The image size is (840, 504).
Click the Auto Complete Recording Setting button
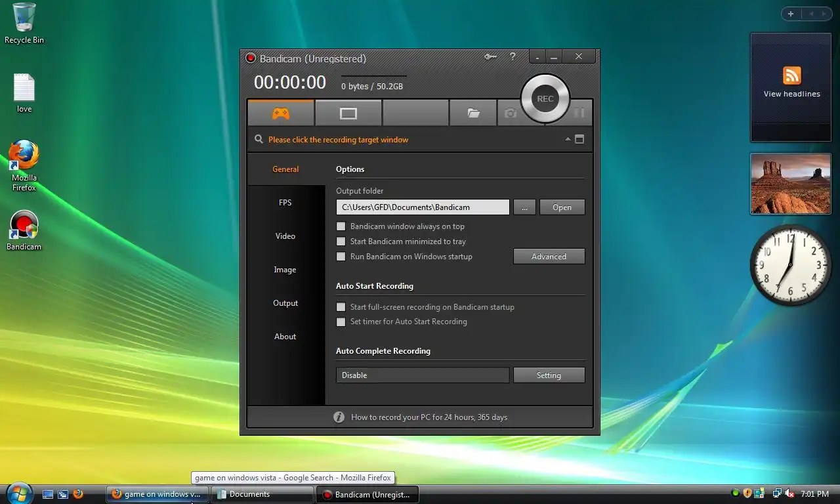549,375
